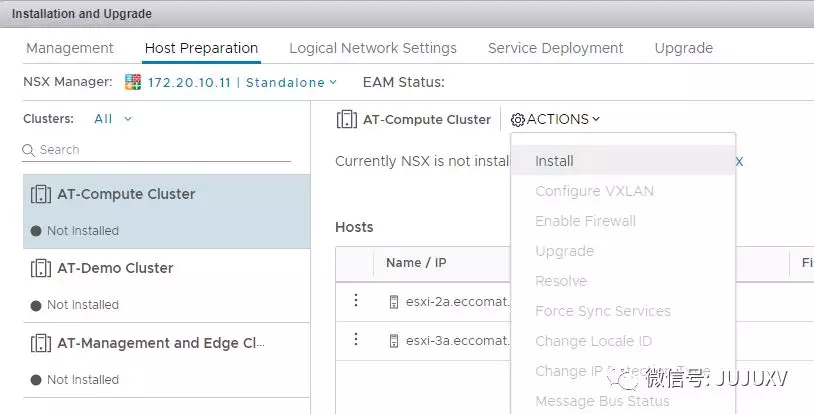
Task: Open row menu for esxi-2a host
Action: [x=356, y=300]
